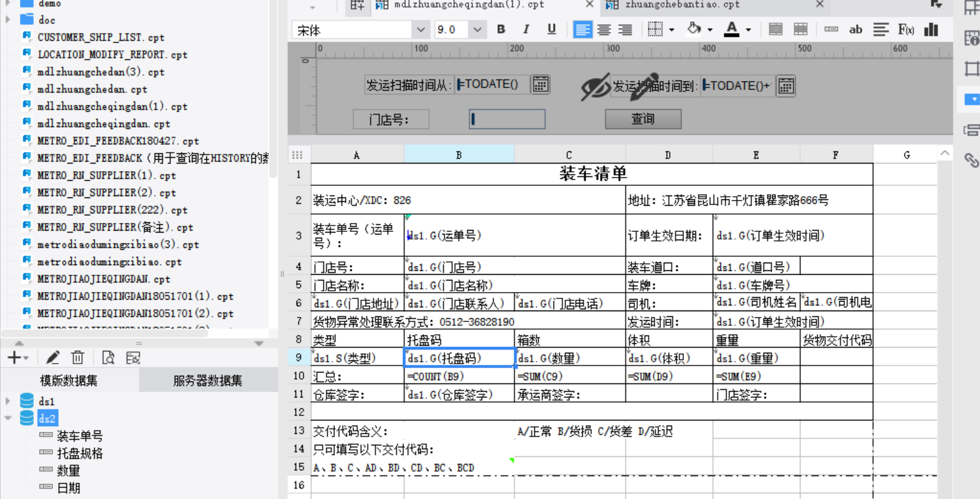
Task: Select the 托盘规格 field under ds2
Action: tap(79, 454)
